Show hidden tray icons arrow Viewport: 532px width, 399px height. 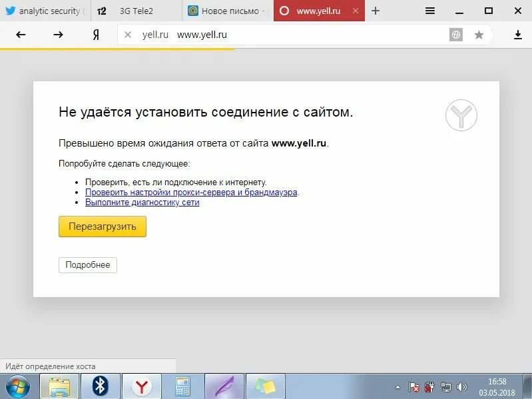[x=398, y=387]
